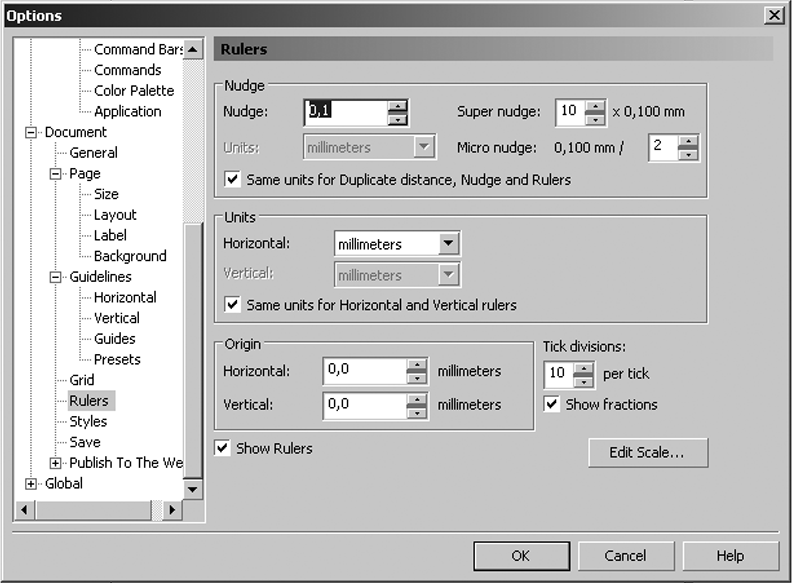Select Vertical under Guidelines
792x583 pixels.
(117, 318)
